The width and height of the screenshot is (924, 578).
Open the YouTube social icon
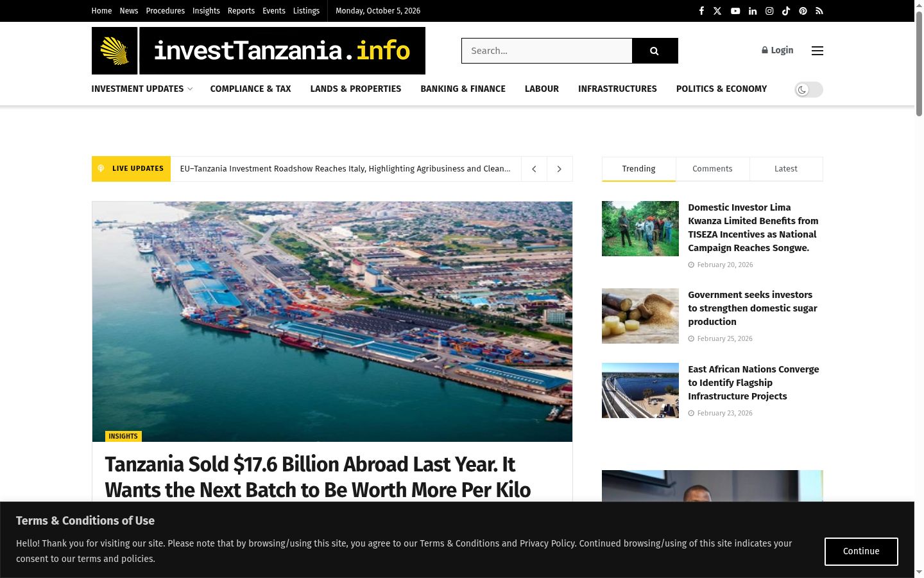[x=735, y=11]
